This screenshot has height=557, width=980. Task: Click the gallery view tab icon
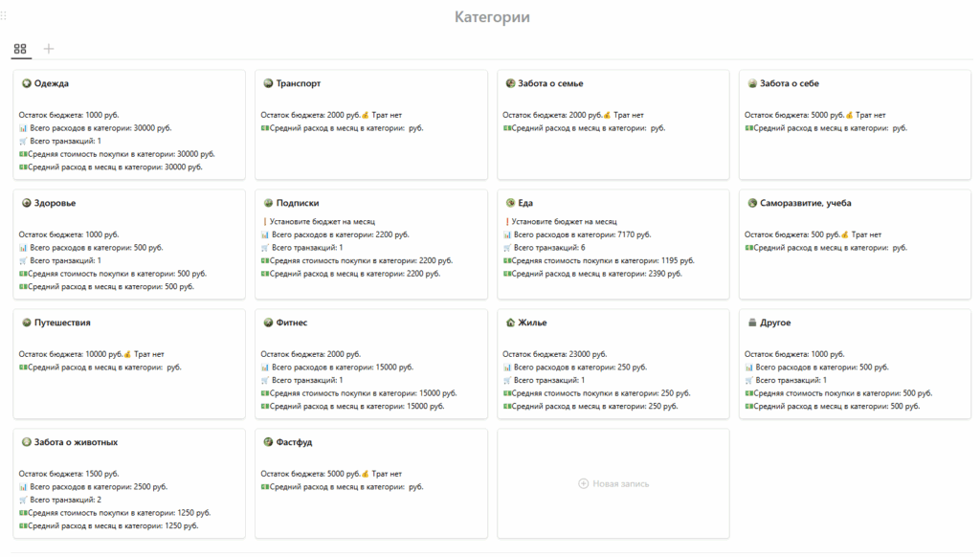20,49
